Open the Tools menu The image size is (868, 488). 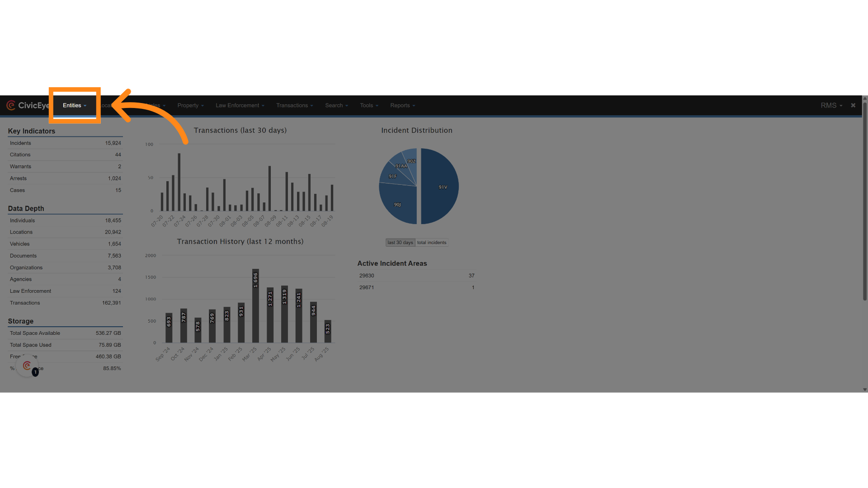click(369, 105)
